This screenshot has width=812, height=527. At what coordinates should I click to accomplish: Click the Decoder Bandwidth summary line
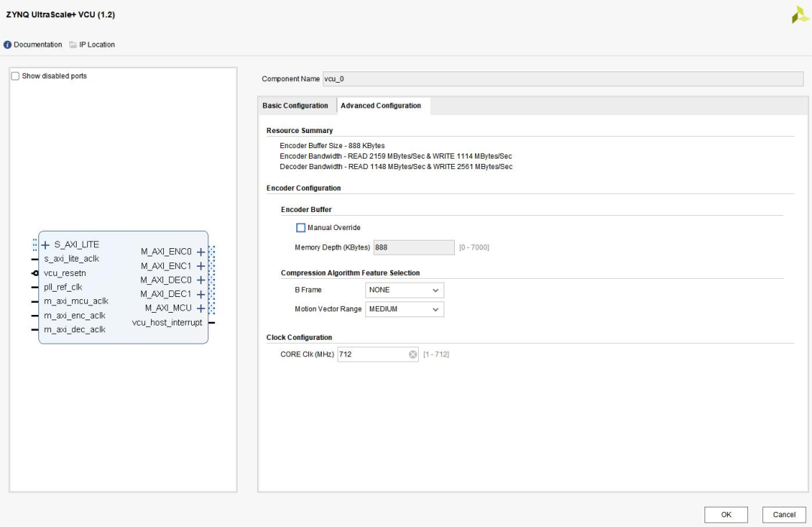click(x=396, y=167)
